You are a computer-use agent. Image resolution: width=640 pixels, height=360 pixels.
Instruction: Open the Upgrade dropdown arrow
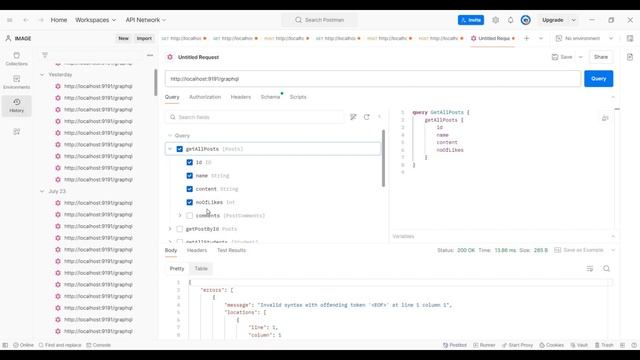pos(573,20)
